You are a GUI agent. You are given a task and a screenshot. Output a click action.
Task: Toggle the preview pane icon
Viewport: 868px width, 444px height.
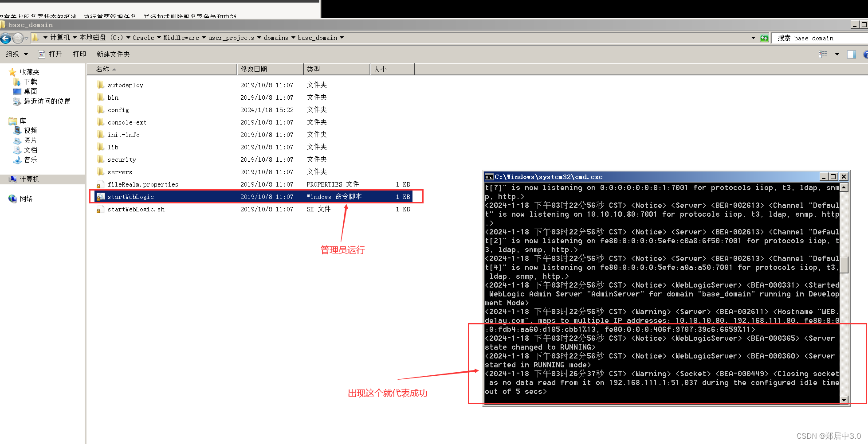click(852, 54)
